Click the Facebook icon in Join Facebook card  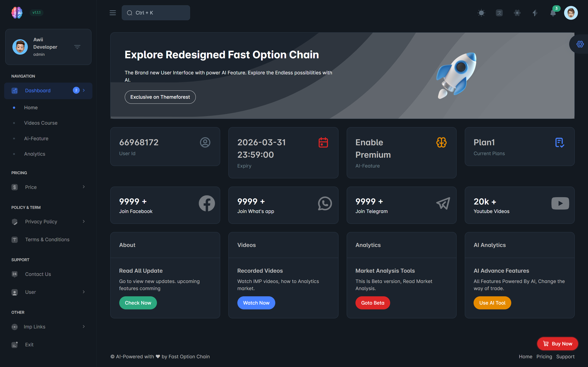[x=207, y=203]
